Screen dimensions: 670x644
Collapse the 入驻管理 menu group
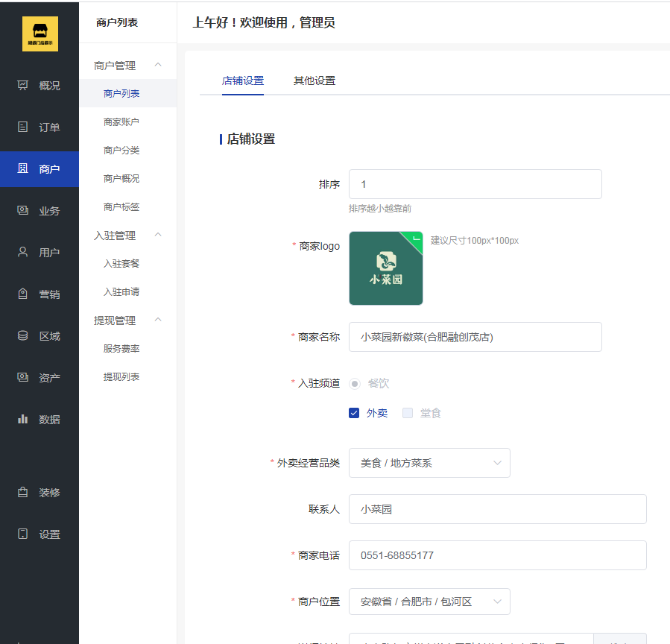coord(158,235)
